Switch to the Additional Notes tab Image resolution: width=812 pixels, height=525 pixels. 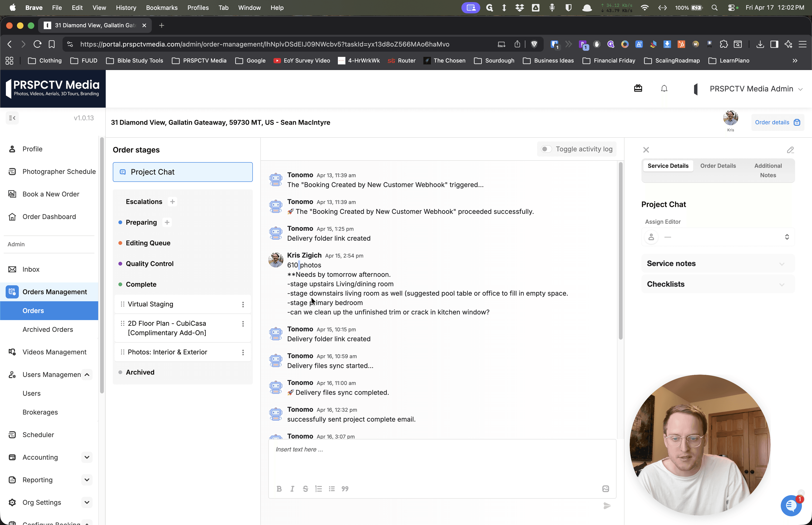768,170
